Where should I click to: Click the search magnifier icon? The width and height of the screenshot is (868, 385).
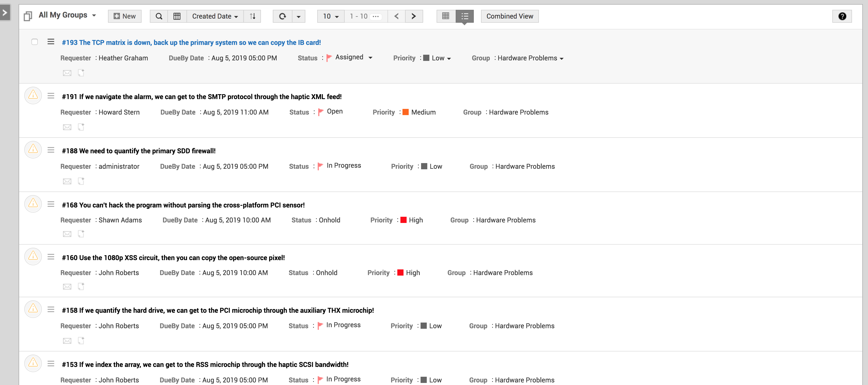[159, 16]
